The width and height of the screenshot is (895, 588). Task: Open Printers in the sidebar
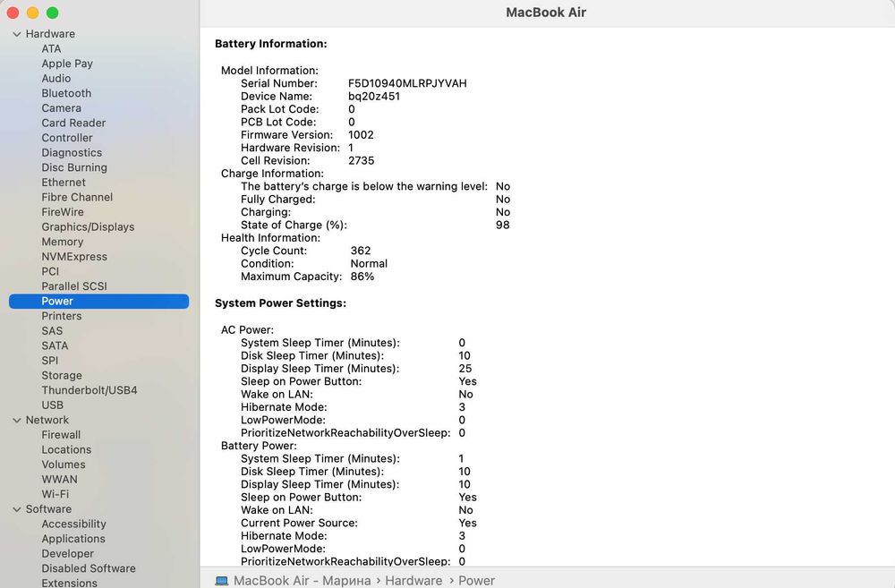(61, 316)
